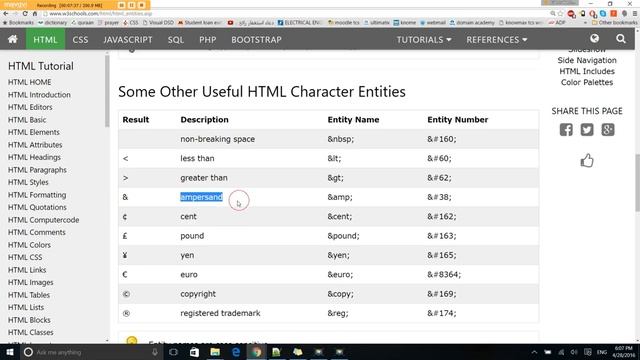640x360 pixels.
Task: Open Side Navigation link
Action: [587, 60]
